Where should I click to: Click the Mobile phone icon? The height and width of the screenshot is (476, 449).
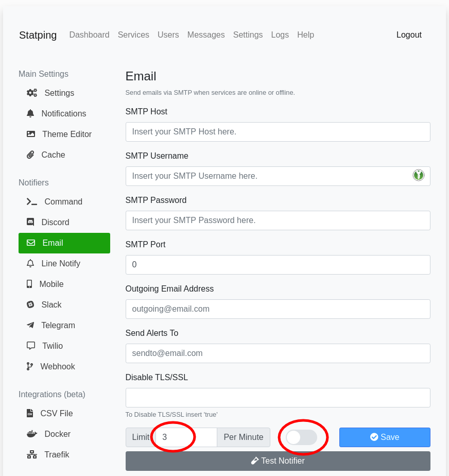click(29, 284)
